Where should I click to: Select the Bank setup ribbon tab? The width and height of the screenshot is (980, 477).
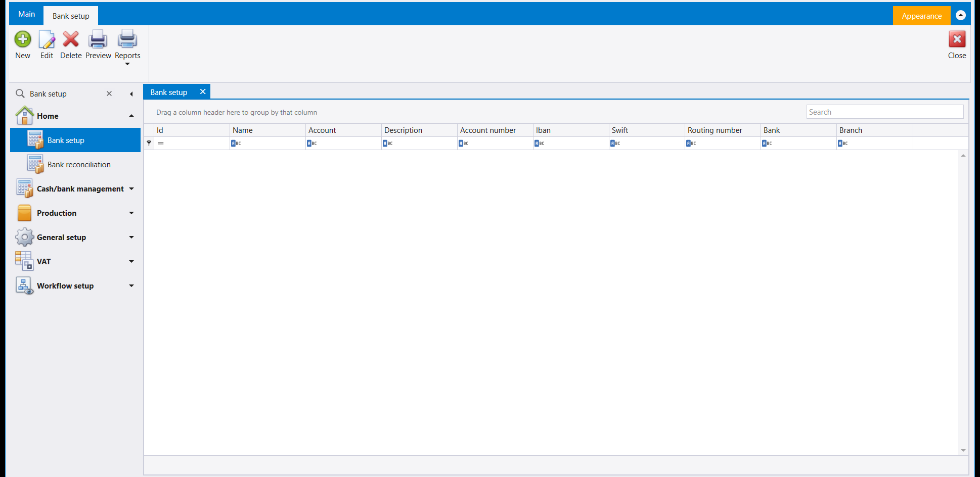(71, 16)
